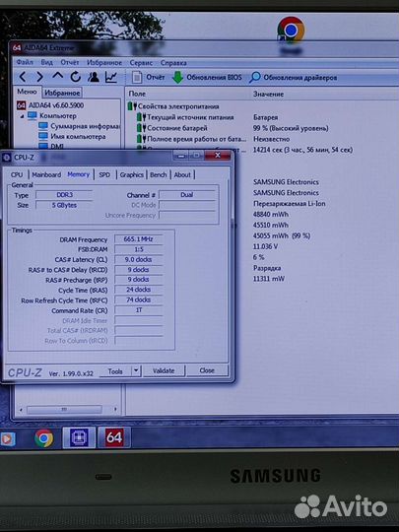Open CPU-Z from the taskbar
This screenshot has width=399, height=532.
(x=79, y=437)
